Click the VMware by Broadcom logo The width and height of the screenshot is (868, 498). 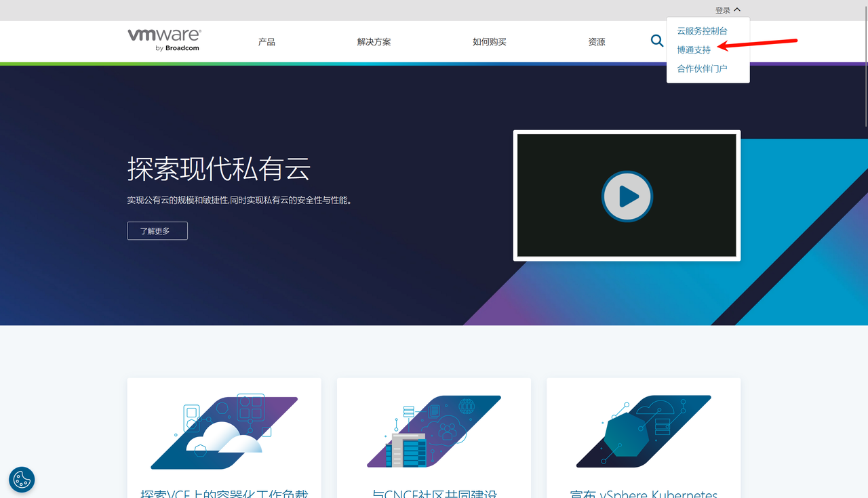click(x=164, y=40)
